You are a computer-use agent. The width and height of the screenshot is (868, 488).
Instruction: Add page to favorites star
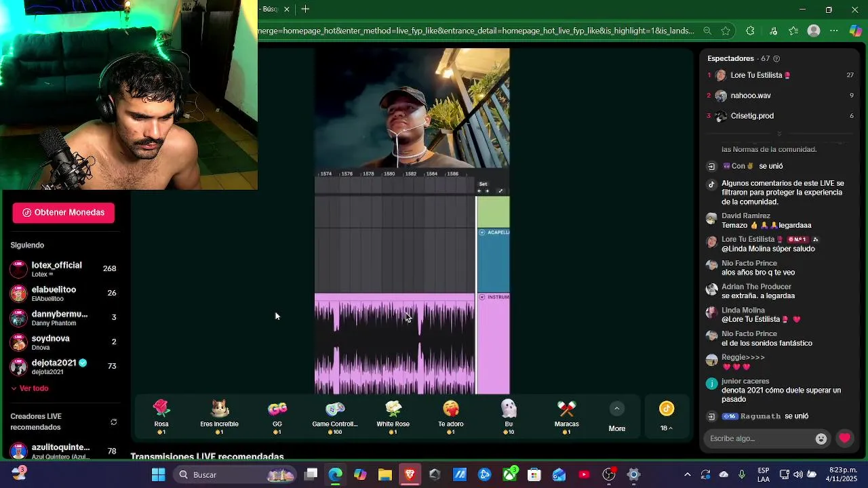(x=726, y=30)
